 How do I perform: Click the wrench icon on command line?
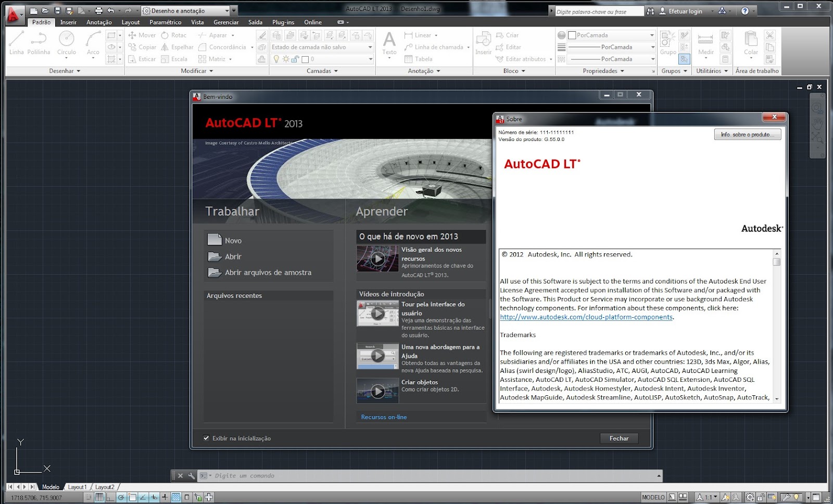[192, 476]
